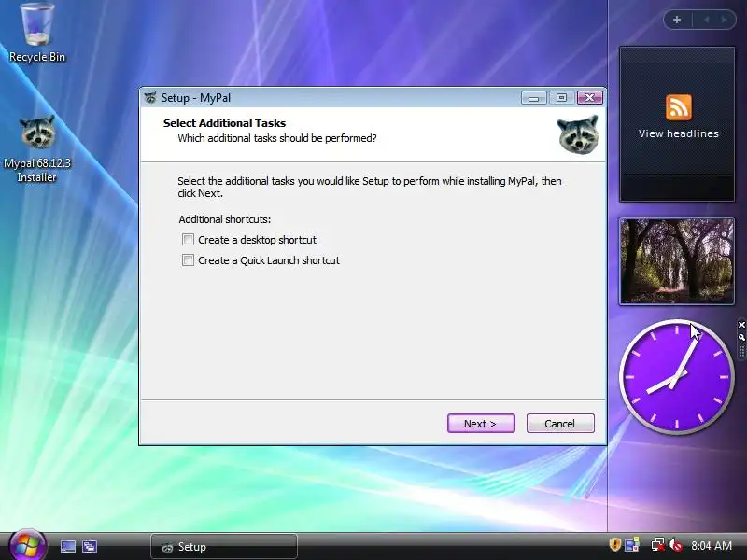Click Show Desktop quick launch icon
Screen dimensions: 747x560
pos(67,546)
